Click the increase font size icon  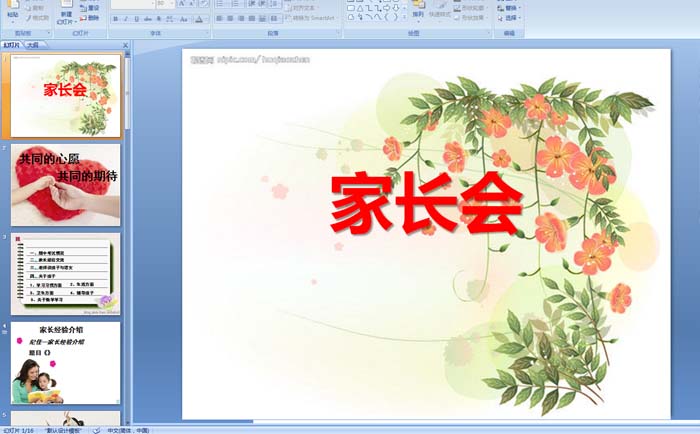click(x=182, y=4)
